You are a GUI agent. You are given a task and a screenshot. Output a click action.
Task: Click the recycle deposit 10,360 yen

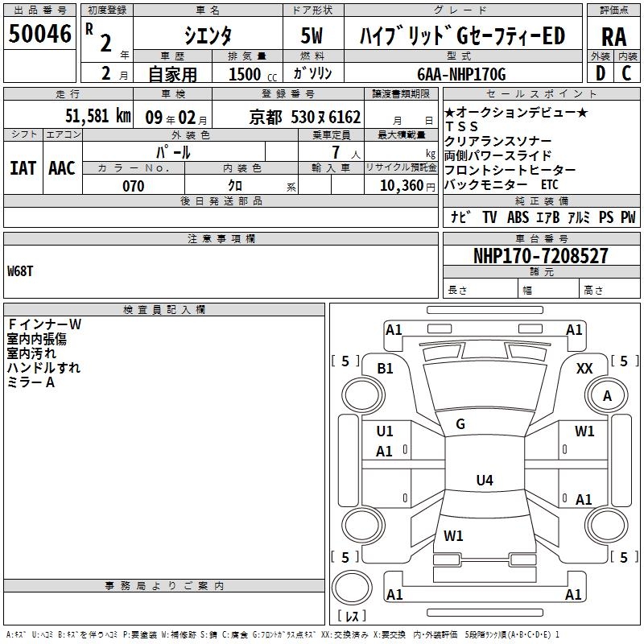(x=407, y=186)
